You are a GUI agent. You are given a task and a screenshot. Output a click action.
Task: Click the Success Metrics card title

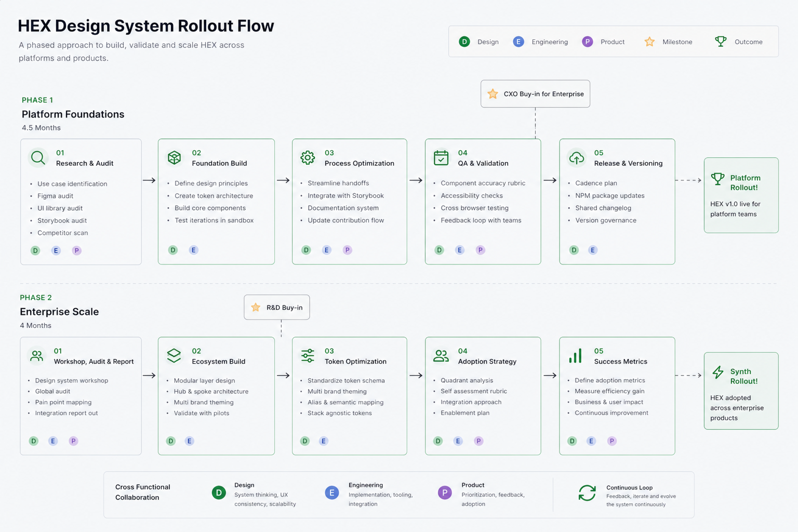coord(621,361)
